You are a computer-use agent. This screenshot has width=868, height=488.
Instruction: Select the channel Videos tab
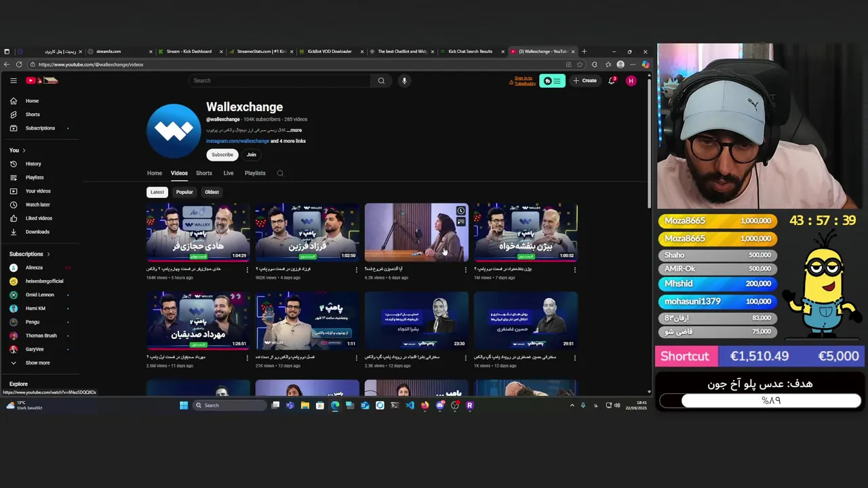(179, 174)
